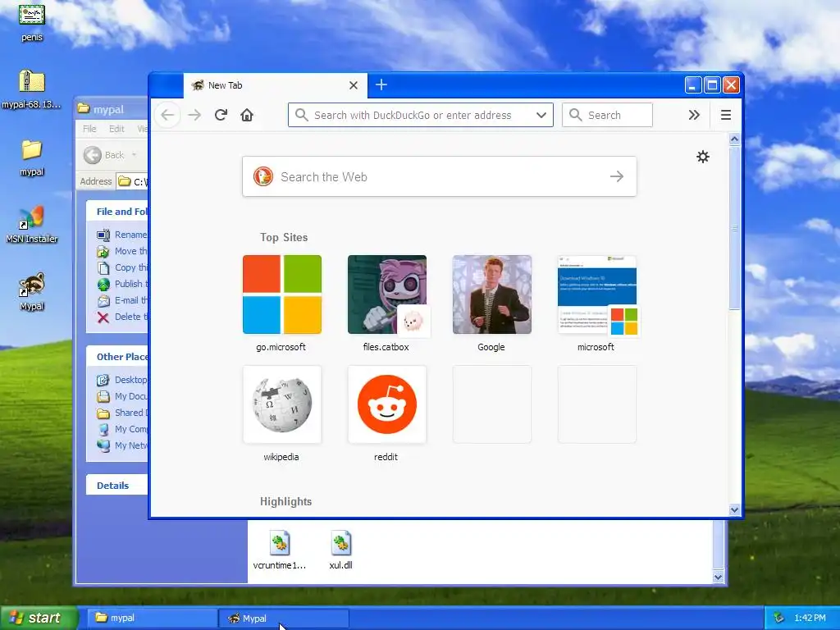Select the mypal folder on the desktop

[32, 157]
